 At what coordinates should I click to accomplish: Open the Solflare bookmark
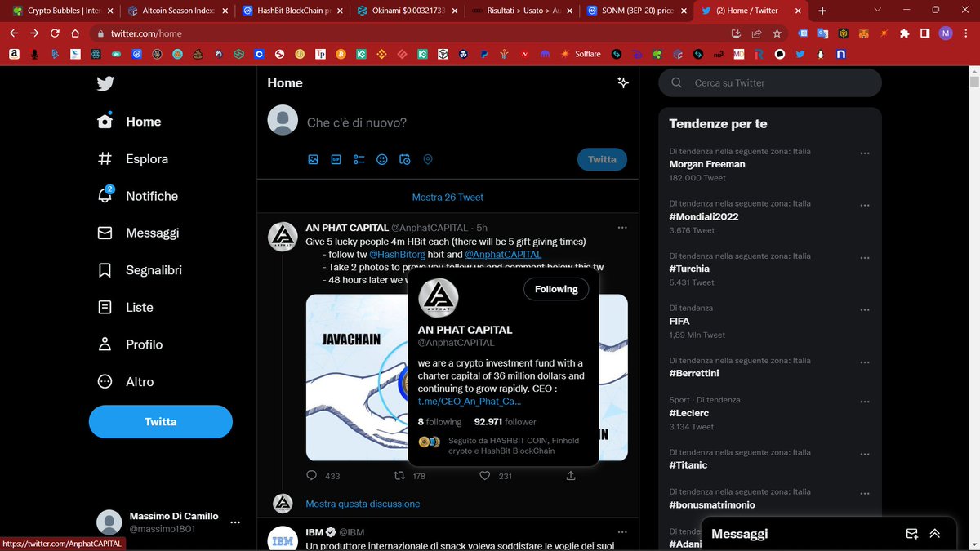[581, 54]
